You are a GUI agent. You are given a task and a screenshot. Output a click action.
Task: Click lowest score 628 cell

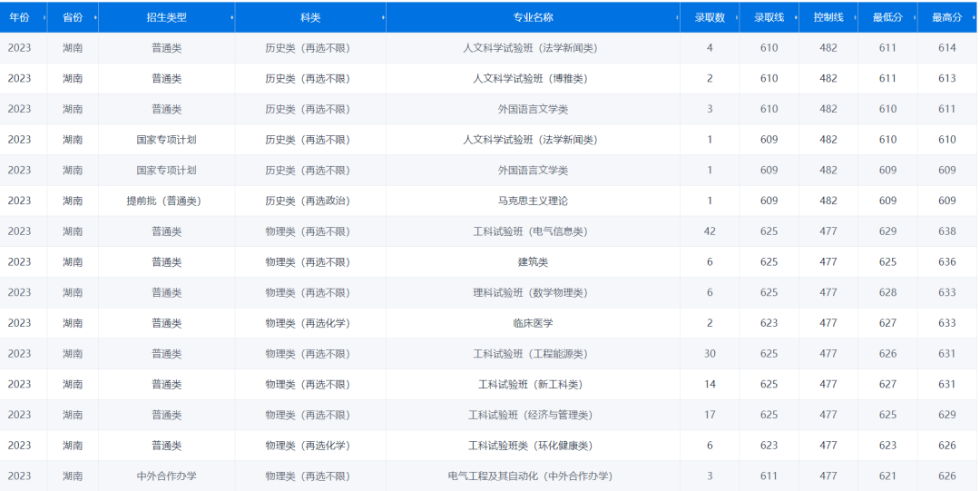pyautogui.click(x=887, y=293)
